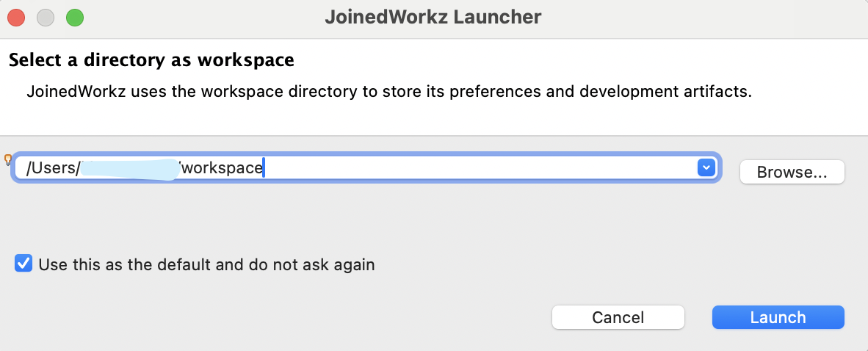Click the '/Users/' portion of the path
Image resolution: width=868 pixels, height=351 pixels.
click(52, 168)
